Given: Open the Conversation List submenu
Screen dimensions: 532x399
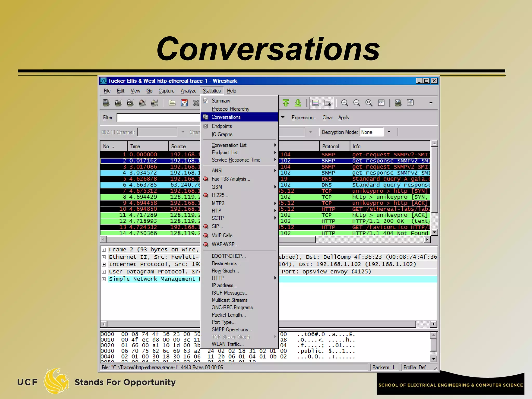Looking at the screenshot, I should coord(239,145).
